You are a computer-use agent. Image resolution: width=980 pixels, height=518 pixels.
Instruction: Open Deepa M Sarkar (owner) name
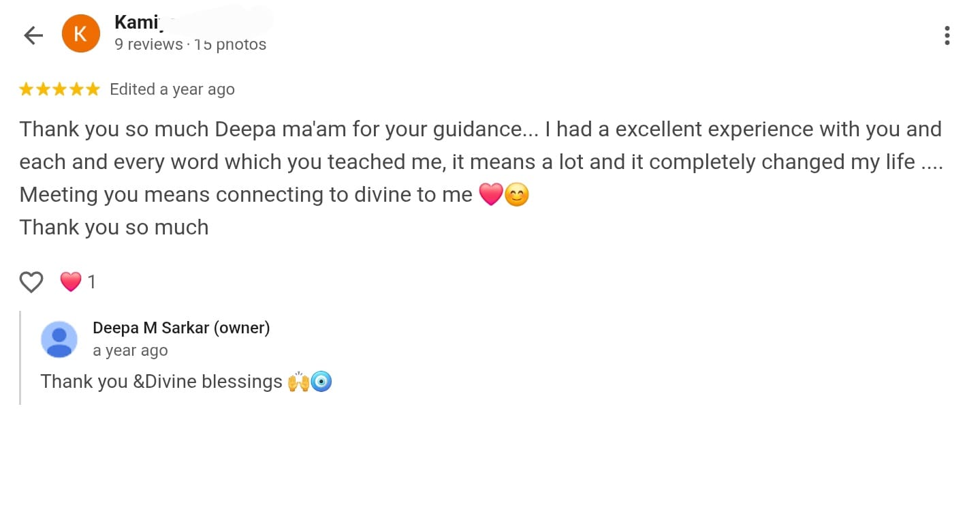181,328
